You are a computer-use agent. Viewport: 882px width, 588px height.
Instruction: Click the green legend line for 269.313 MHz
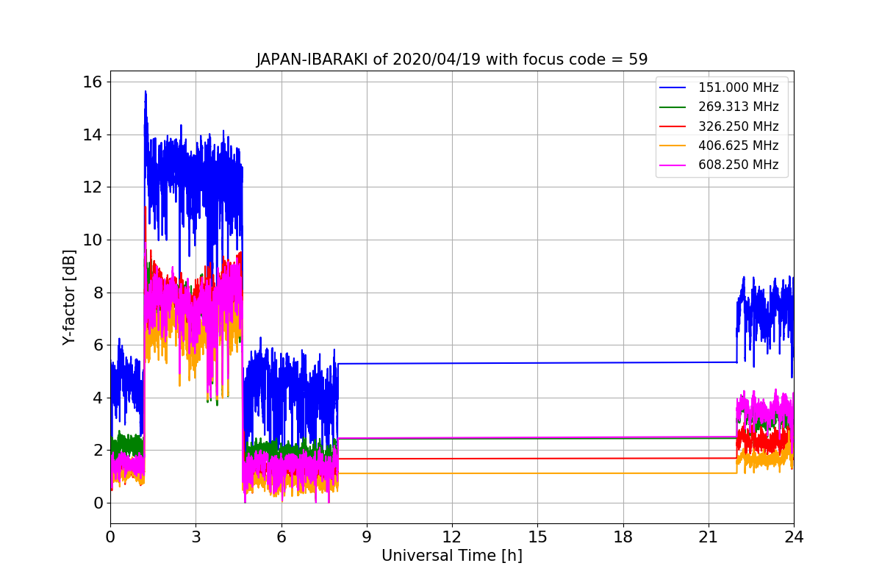[673, 107]
